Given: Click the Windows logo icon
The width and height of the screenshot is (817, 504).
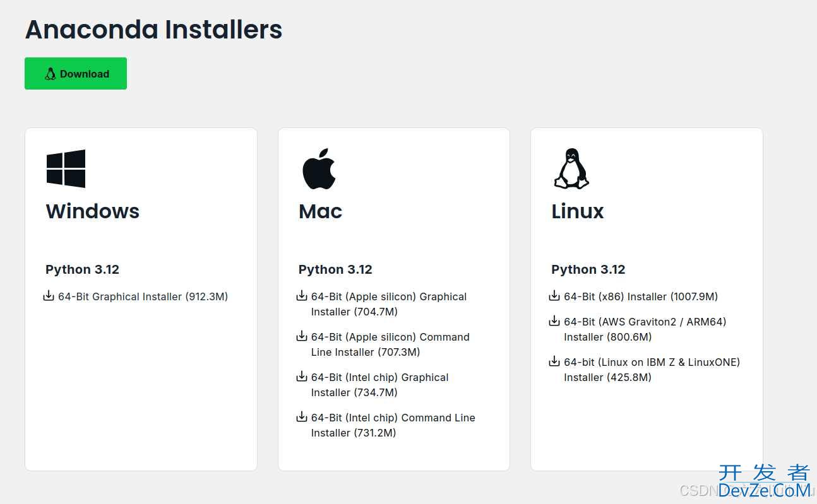Looking at the screenshot, I should (x=66, y=168).
